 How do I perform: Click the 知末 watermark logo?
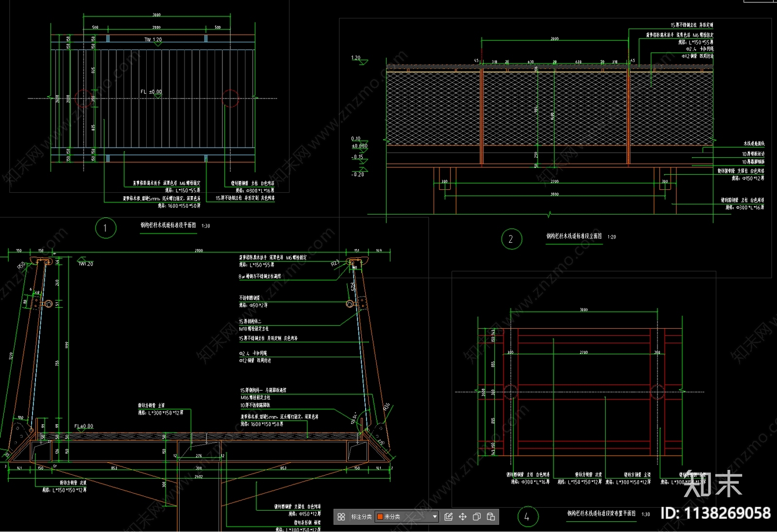(x=712, y=483)
